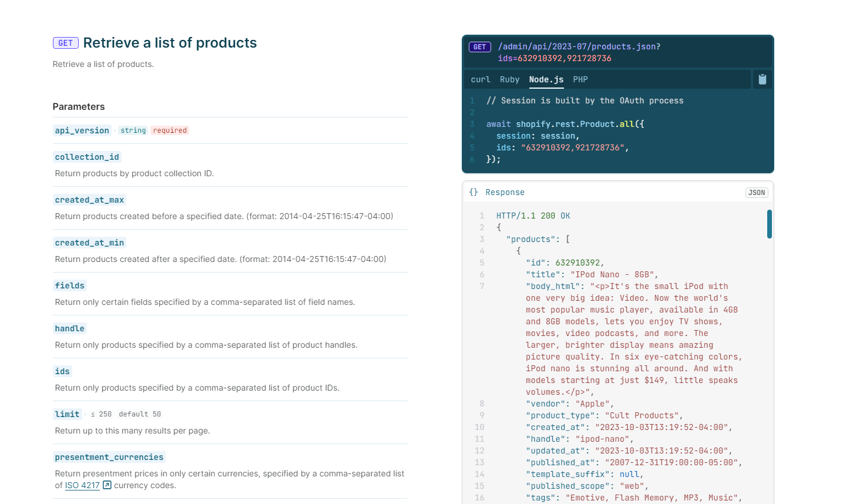Click the limit parameter name
The image size is (843, 504).
67,414
